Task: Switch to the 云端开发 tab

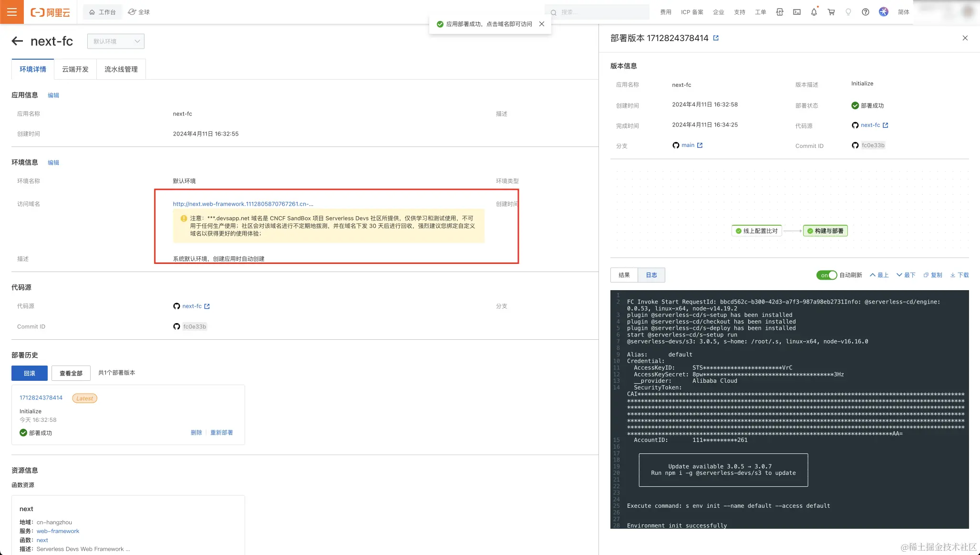Action: coord(75,69)
